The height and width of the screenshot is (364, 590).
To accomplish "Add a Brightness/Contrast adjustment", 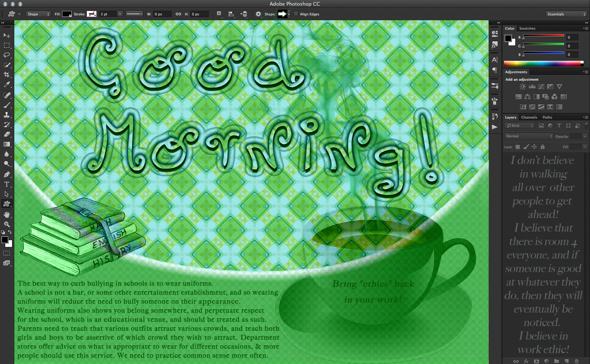I will pos(523,87).
